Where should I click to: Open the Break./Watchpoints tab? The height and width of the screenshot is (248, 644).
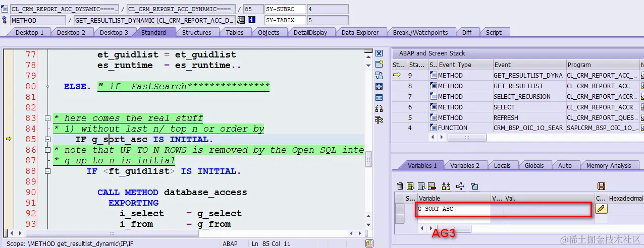tap(420, 32)
